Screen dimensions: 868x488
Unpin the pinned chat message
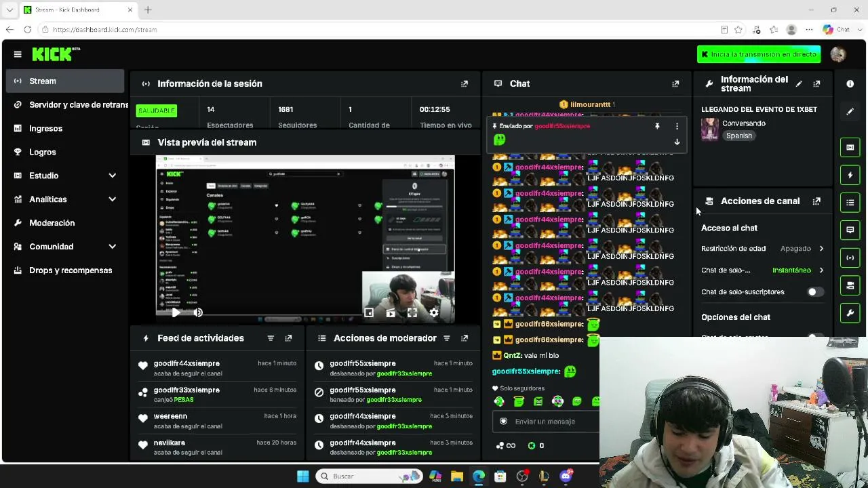[657, 126]
